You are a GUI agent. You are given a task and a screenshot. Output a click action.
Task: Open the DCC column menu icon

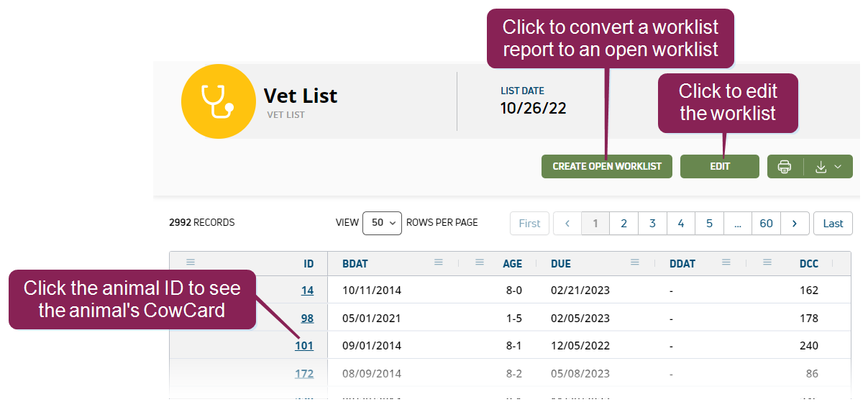click(767, 262)
